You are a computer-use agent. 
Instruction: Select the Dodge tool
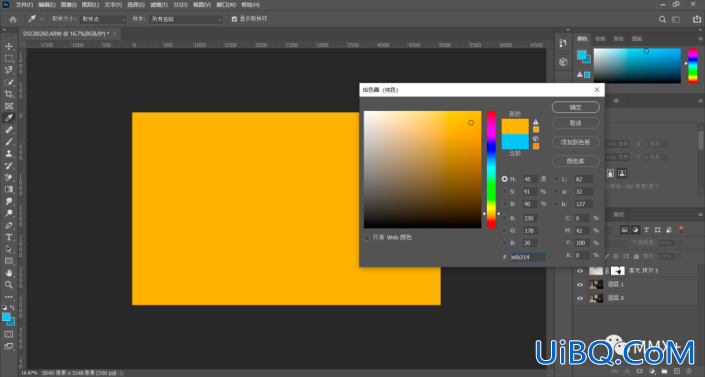(9, 213)
